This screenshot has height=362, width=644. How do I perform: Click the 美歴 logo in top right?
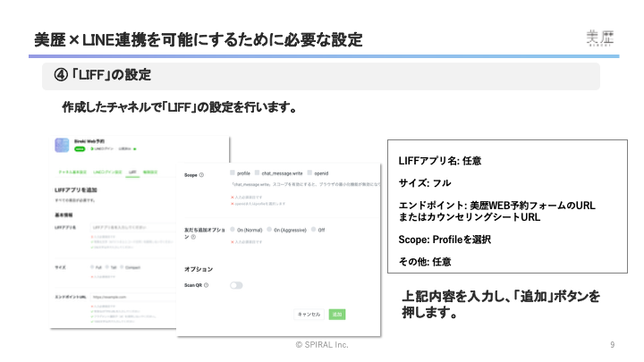click(x=599, y=38)
